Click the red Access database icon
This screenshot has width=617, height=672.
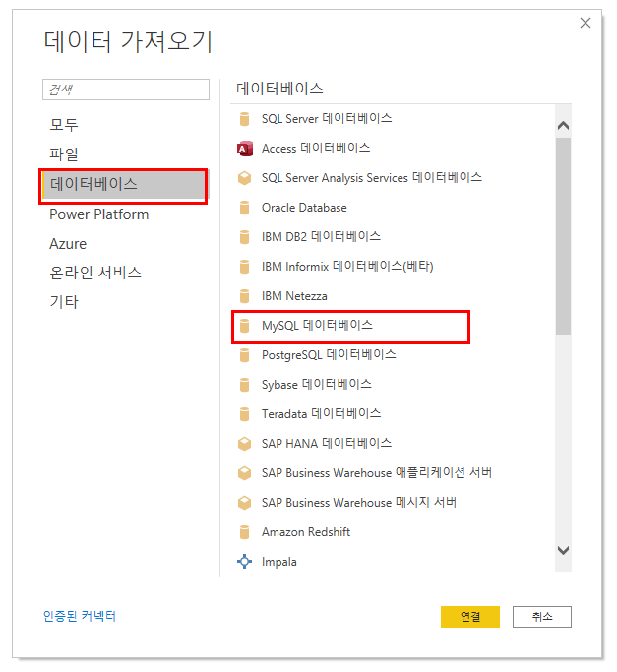tap(245, 149)
